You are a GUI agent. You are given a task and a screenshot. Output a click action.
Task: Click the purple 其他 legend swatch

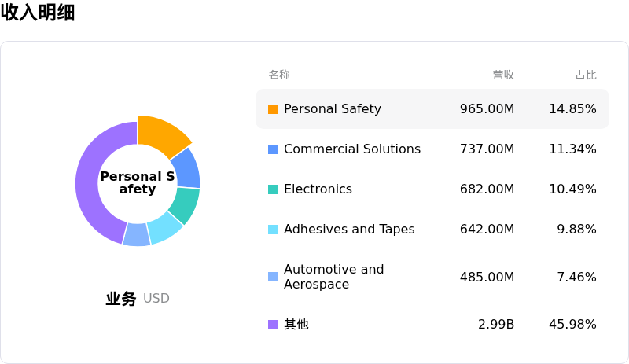[273, 325]
